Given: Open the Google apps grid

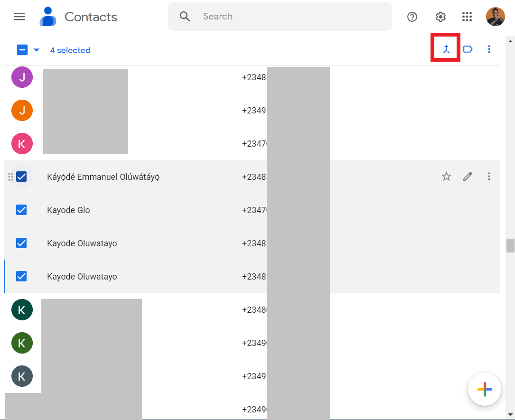Looking at the screenshot, I should (467, 17).
